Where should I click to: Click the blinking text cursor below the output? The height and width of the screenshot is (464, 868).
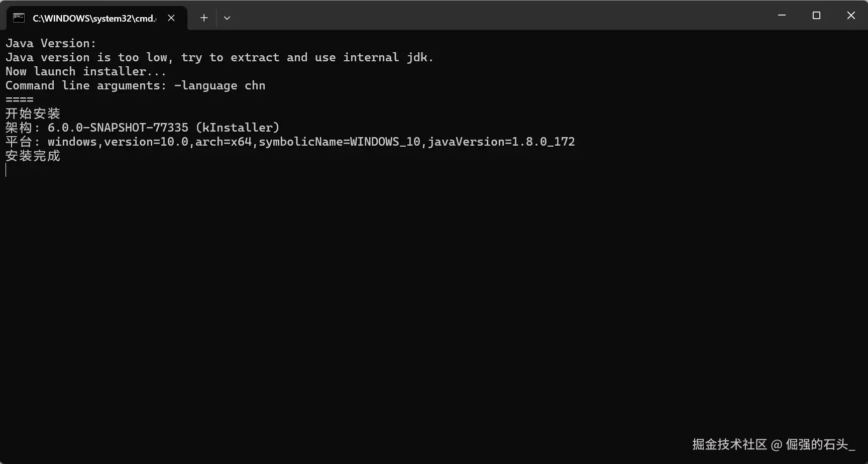6,170
